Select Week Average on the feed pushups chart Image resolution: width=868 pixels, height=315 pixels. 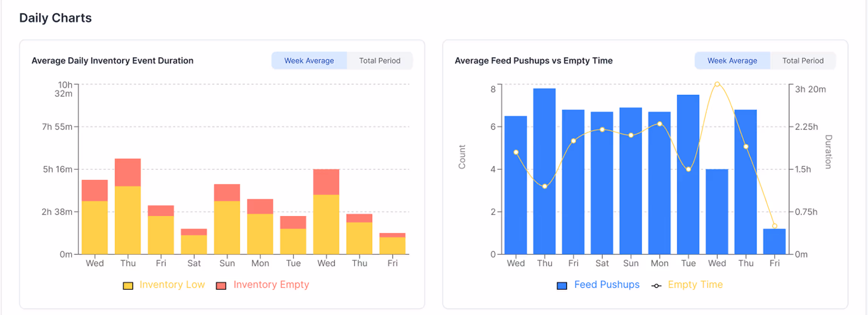(732, 60)
